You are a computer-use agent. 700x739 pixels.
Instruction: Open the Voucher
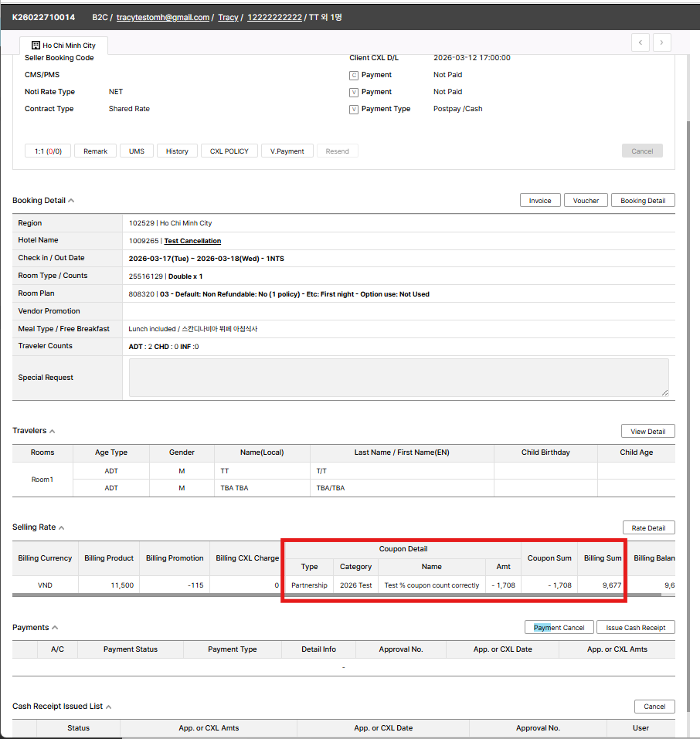point(586,201)
